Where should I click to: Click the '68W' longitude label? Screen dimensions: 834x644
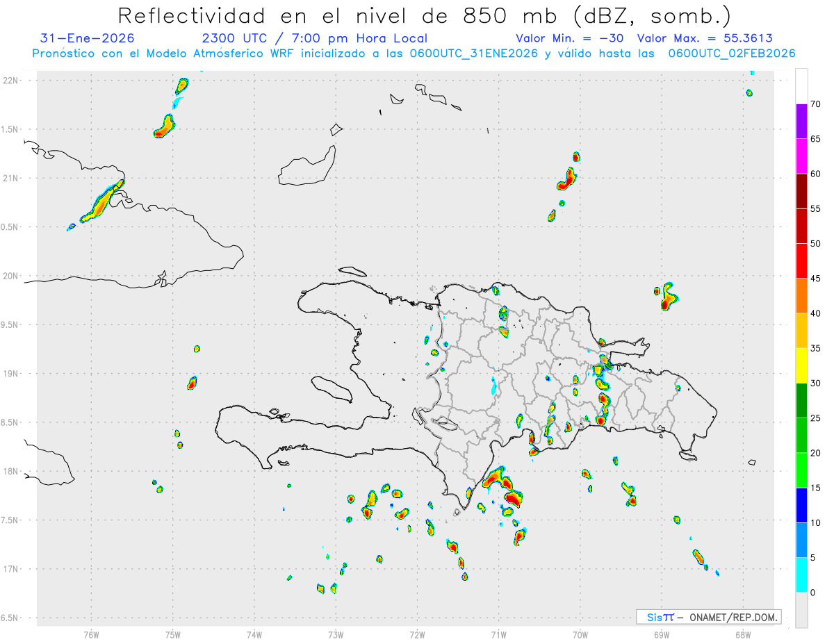tap(743, 634)
